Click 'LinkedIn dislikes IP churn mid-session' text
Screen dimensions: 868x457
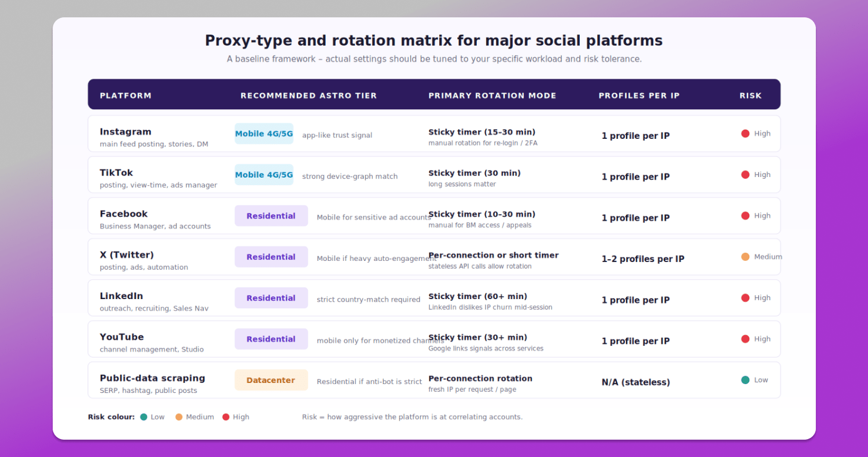[490, 307]
